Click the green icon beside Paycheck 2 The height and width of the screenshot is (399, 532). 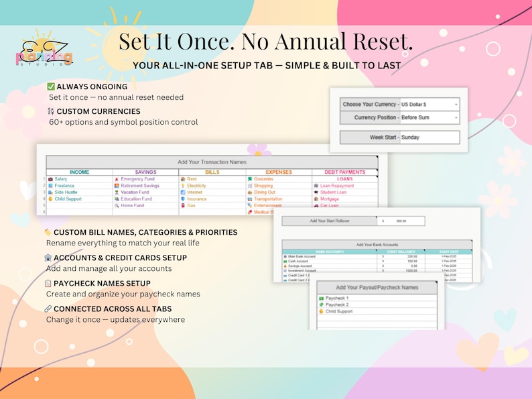point(322,304)
